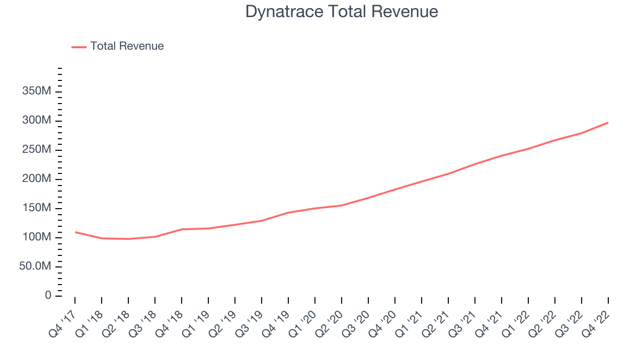Click the red legend line marker
The width and height of the screenshot is (644, 362).
[79, 46]
